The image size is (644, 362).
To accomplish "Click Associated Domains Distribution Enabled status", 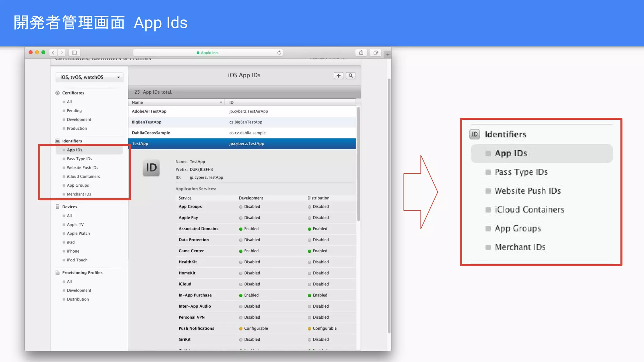I will click(318, 229).
